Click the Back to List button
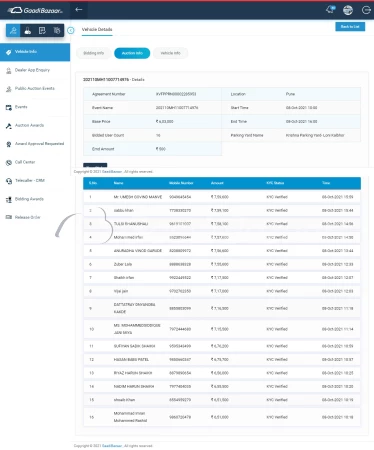This screenshot has width=374, height=450. click(x=350, y=27)
